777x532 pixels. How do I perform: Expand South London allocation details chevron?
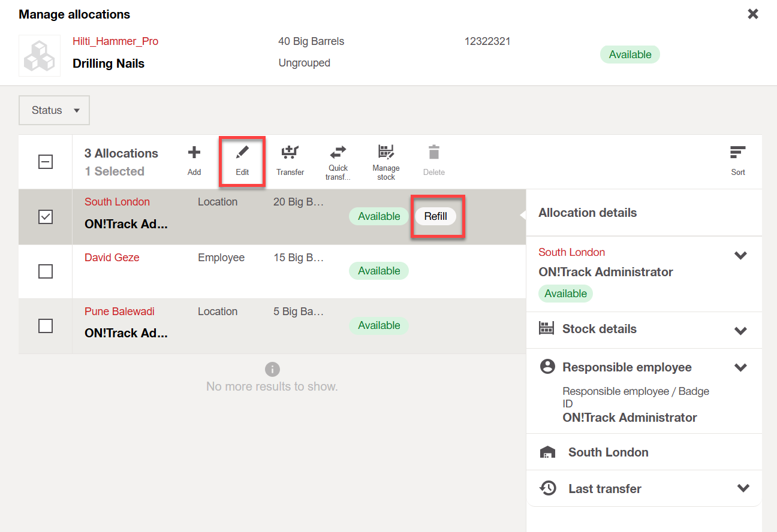click(741, 256)
